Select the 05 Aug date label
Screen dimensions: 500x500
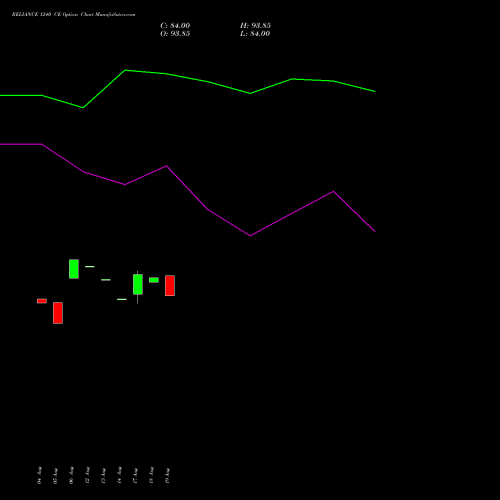(56, 475)
